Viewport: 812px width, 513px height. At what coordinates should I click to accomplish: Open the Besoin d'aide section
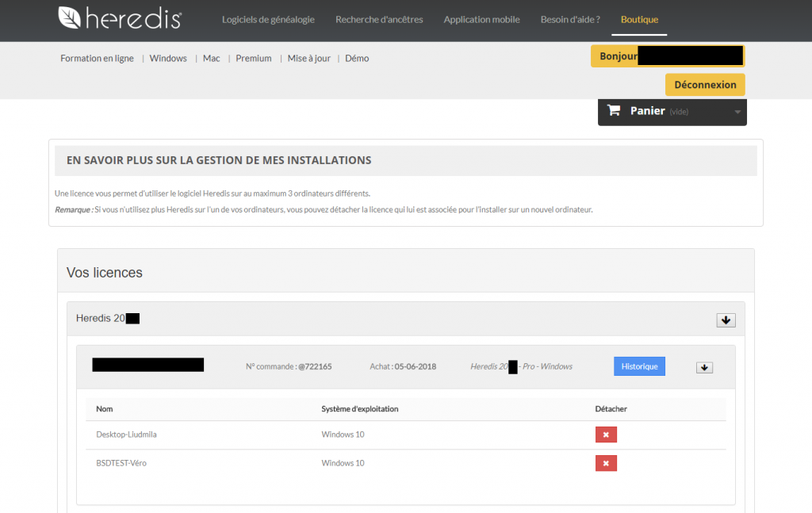click(570, 20)
